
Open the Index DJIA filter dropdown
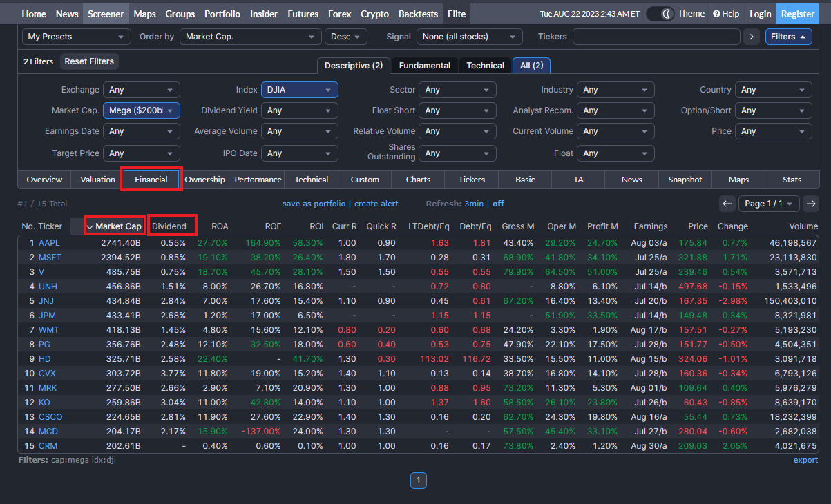(x=300, y=90)
